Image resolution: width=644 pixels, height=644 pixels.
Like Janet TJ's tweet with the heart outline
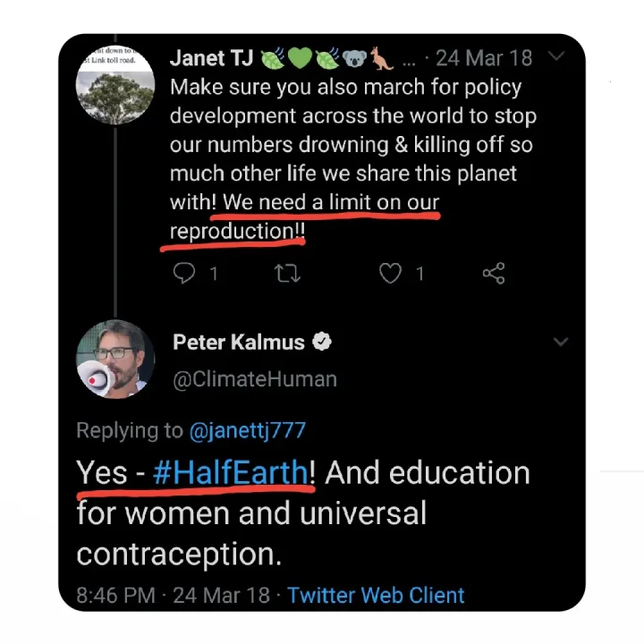391,273
